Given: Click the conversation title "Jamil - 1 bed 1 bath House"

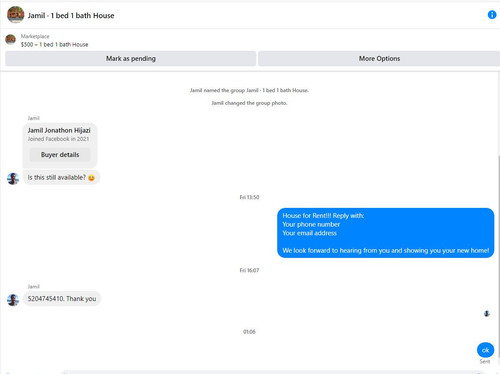Looking at the screenshot, I should coord(71,16).
